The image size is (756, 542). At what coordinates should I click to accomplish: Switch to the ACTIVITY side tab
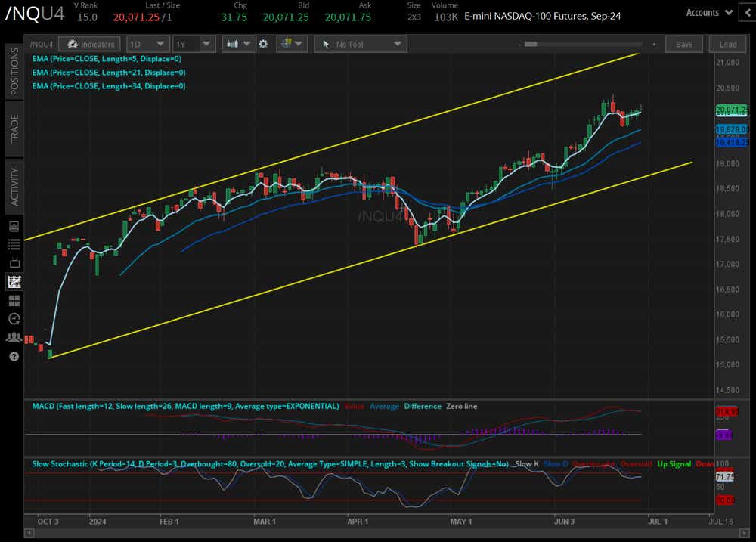pos(14,186)
